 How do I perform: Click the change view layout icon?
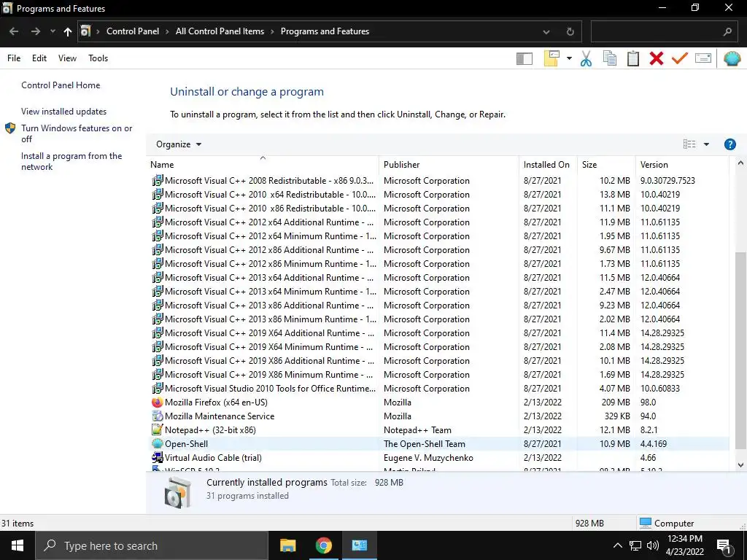pyautogui.click(x=689, y=144)
